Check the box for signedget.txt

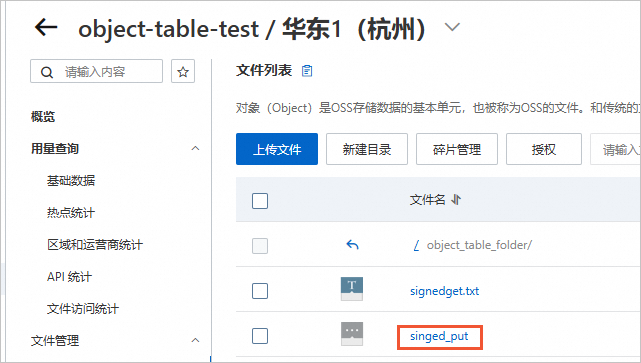[x=260, y=291]
